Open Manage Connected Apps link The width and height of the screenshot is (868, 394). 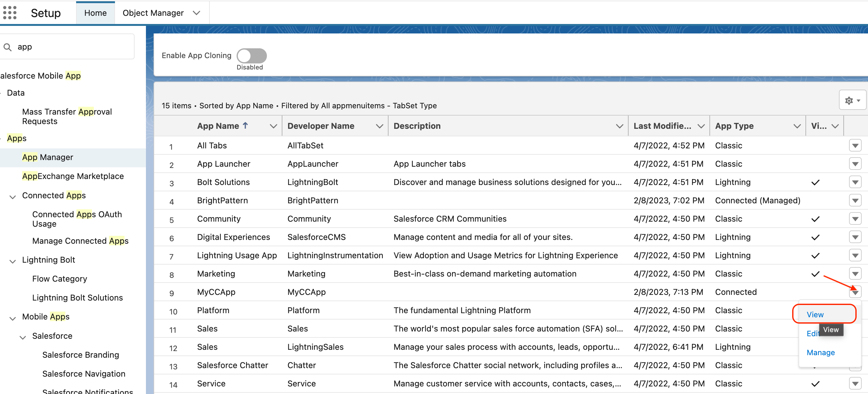click(x=80, y=241)
